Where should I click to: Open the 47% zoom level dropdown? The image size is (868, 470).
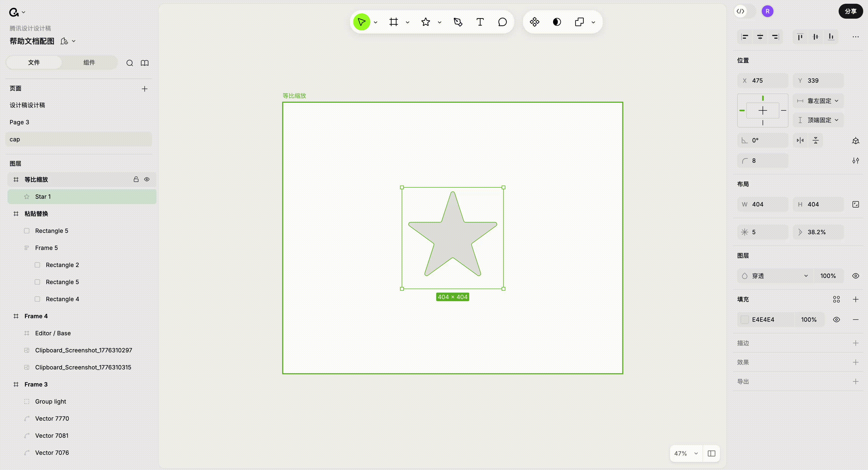tap(685, 453)
